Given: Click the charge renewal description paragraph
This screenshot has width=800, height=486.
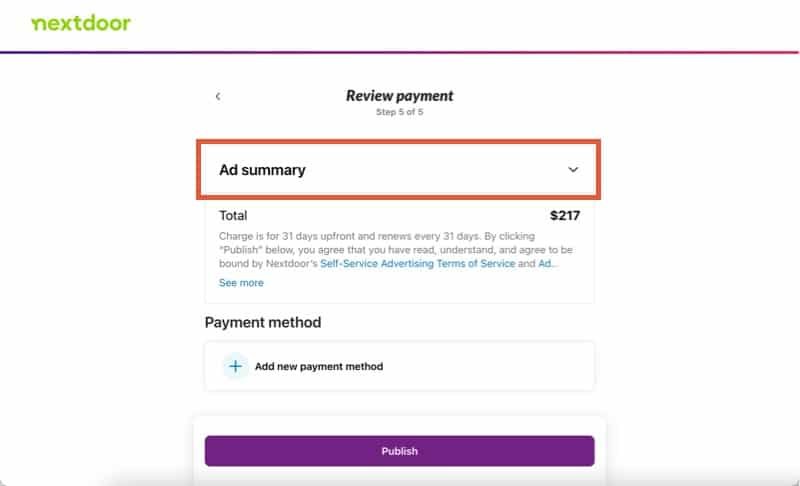Looking at the screenshot, I should coord(396,250).
